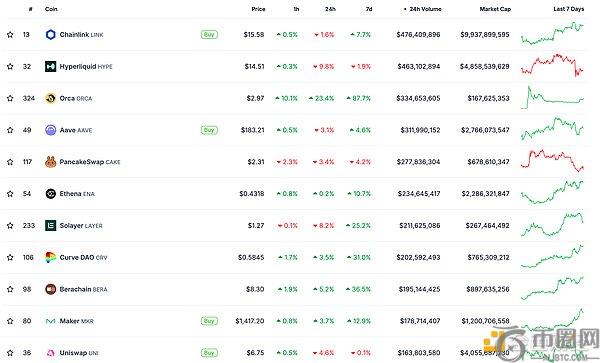Sort by the 24h Volume column header

click(x=423, y=9)
